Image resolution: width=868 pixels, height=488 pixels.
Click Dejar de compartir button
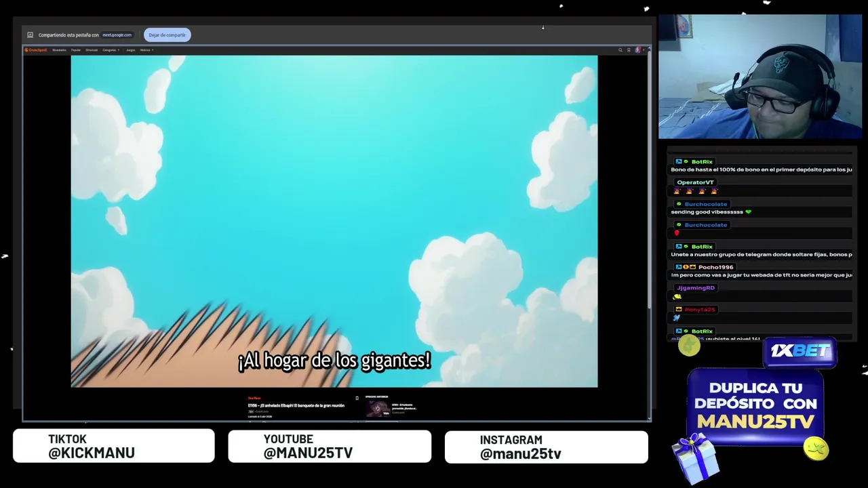pos(167,35)
